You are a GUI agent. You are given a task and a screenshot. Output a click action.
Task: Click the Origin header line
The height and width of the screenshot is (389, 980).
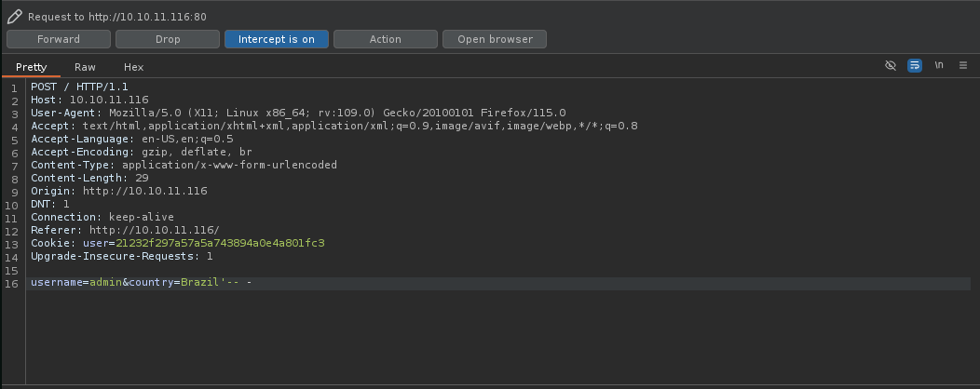click(x=118, y=191)
